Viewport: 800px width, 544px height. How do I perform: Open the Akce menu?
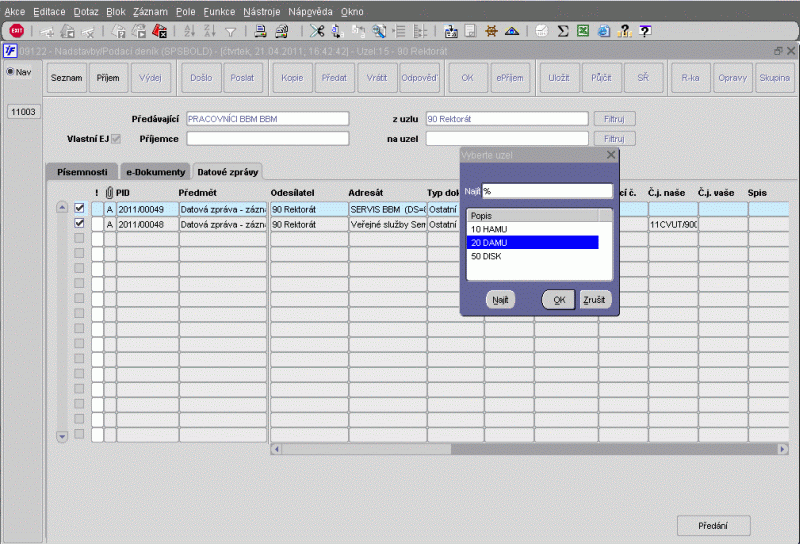[x=15, y=11]
